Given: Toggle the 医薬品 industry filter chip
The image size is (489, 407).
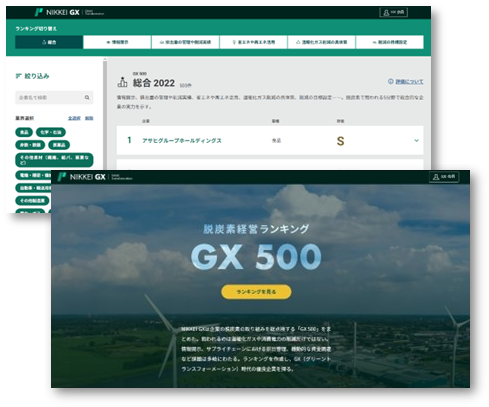Looking at the screenshot, I should point(59,145).
